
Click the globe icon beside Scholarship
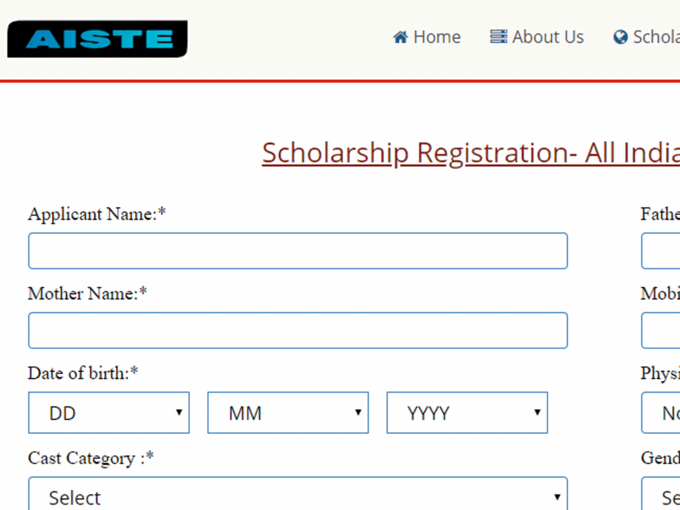click(621, 37)
